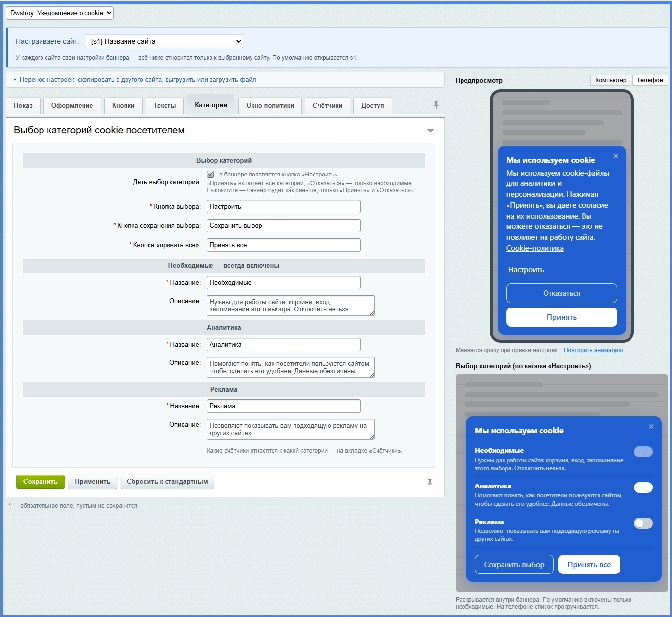Click 'Сбросить к стандартным' button
This screenshot has width=672, height=617.
[168, 482]
